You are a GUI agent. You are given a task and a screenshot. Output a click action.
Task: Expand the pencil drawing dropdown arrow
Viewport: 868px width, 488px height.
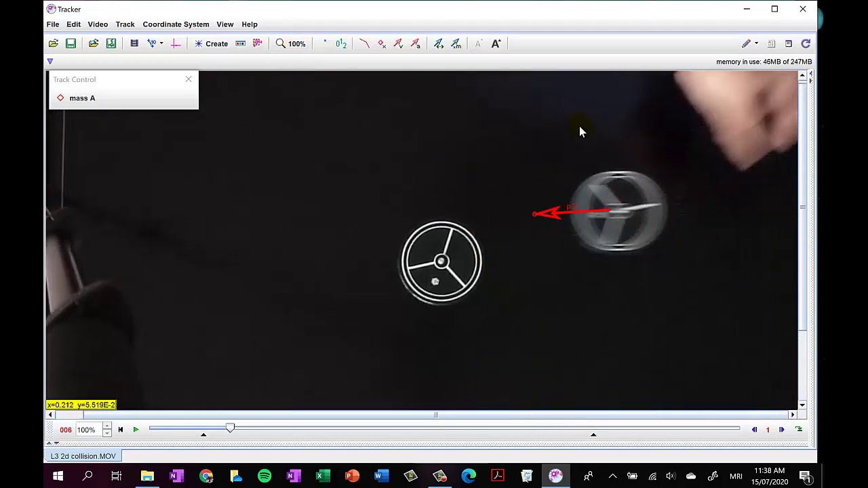click(x=756, y=43)
